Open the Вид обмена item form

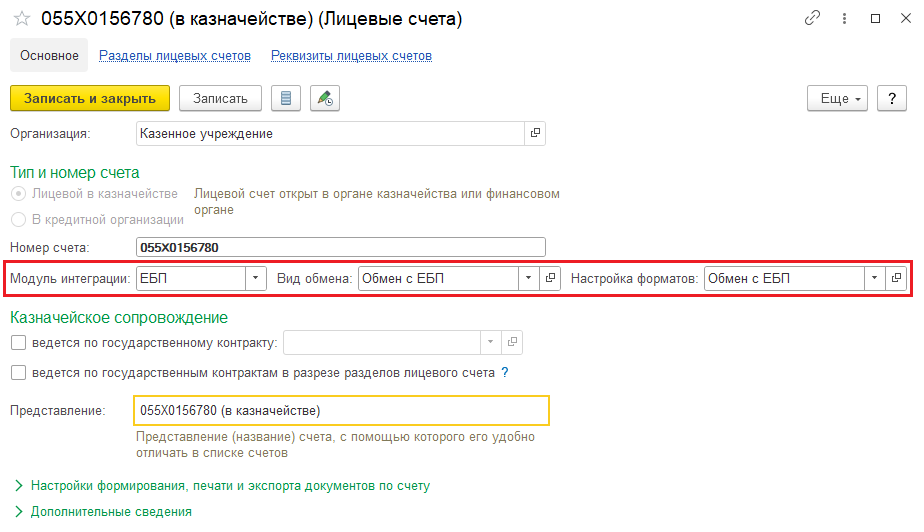click(x=550, y=278)
